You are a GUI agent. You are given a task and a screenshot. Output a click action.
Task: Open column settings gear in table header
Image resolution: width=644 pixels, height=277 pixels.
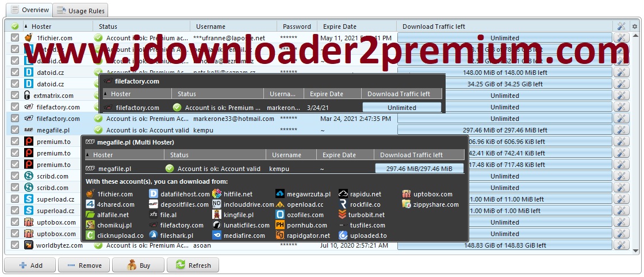point(635,26)
